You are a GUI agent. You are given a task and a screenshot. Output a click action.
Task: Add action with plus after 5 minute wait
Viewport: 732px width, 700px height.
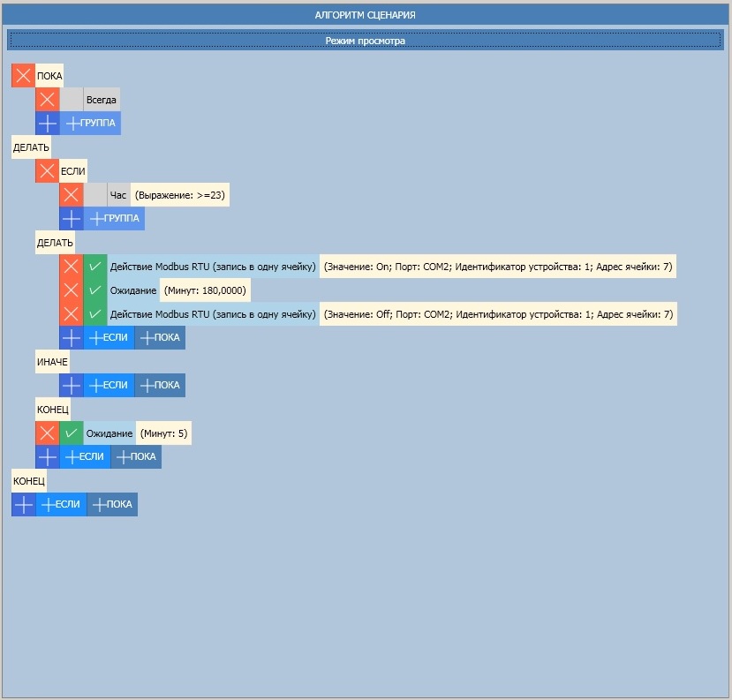(47, 457)
